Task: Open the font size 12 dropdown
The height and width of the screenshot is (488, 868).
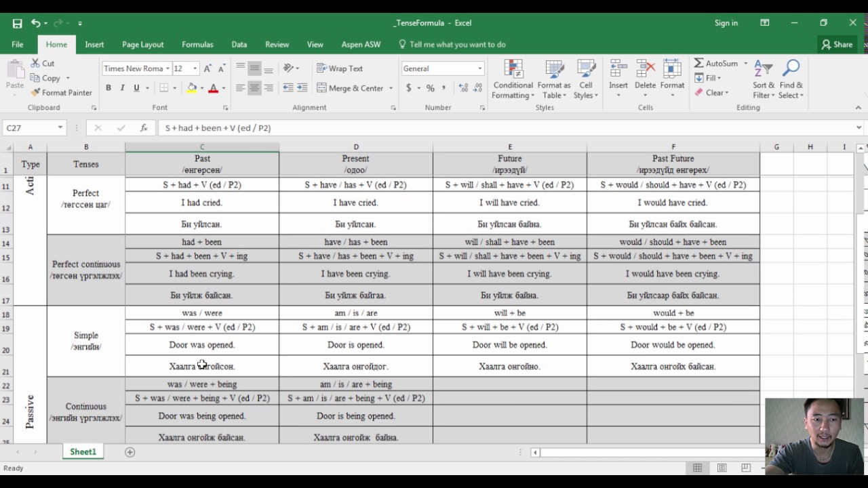Action: pyautogui.click(x=195, y=68)
